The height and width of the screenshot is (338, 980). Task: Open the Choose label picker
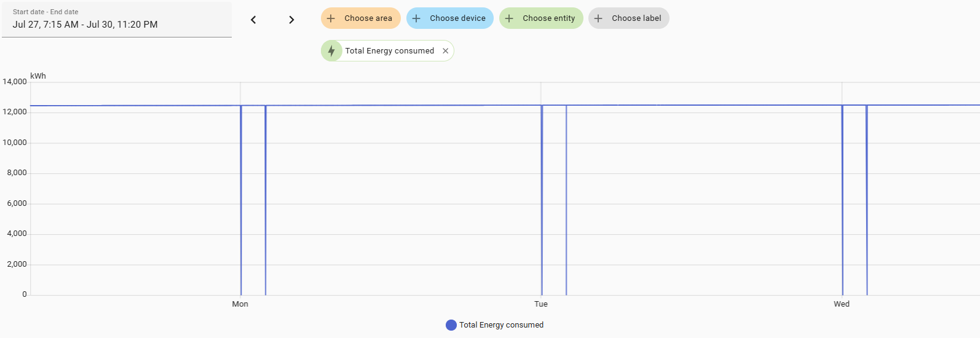[629, 18]
